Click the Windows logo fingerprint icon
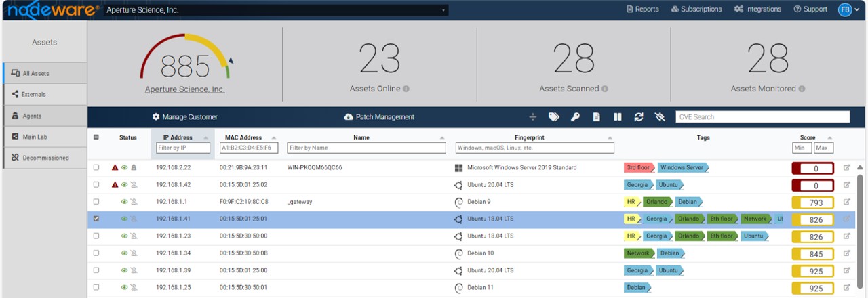Image resolution: width=868 pixels, height=298 pixels. (458, 167)
